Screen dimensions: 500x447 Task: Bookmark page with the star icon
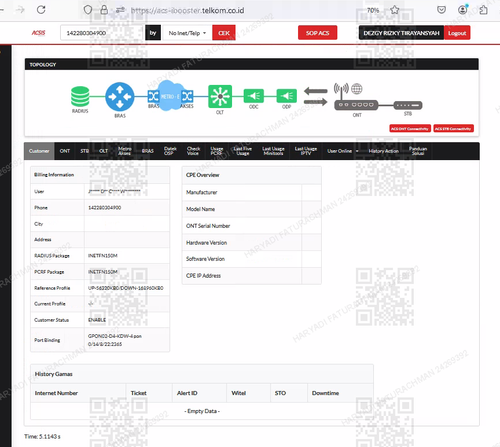pos(395,10)
